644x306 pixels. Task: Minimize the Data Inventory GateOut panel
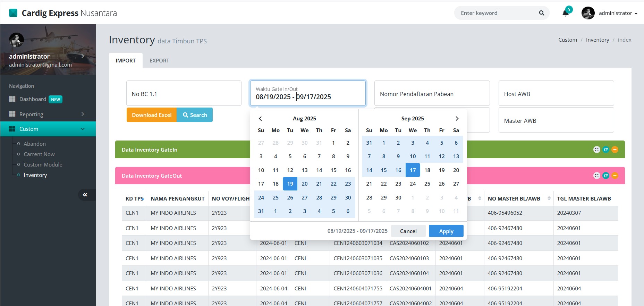pyautogui.click(x=615, y=176)
